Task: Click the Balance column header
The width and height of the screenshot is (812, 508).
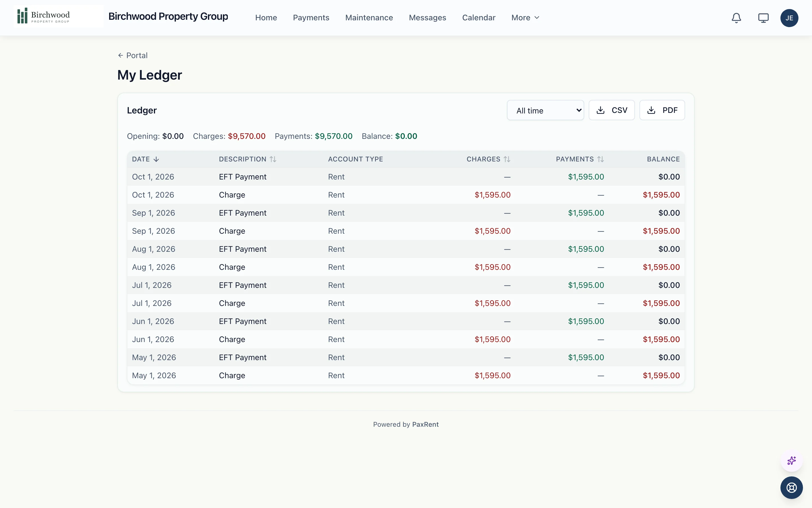Action: coord(663,159)
